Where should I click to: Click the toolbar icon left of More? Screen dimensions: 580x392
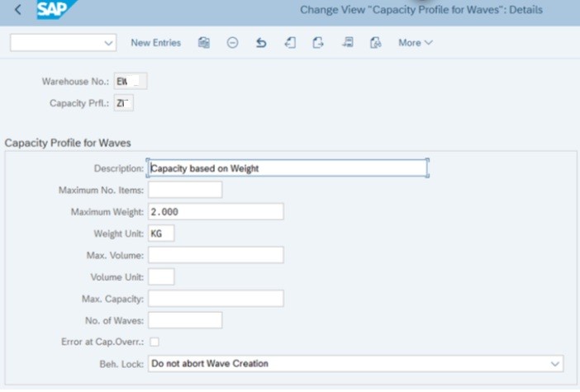pyautogui.click(x=375, y=43)
